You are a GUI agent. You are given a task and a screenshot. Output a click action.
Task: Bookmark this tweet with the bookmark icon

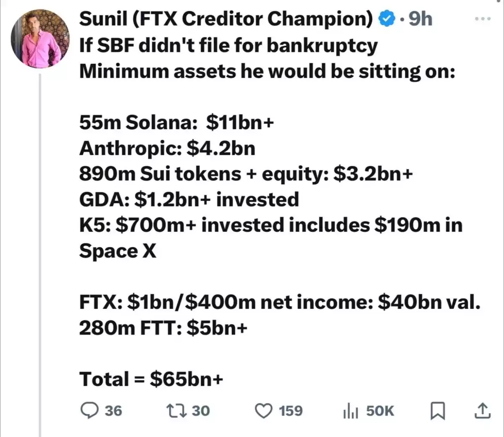click(x=438, y=411)
